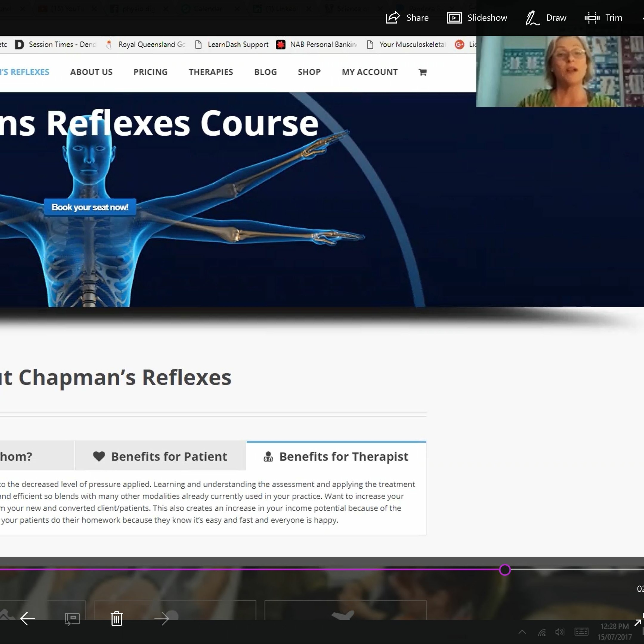Open the Trim video tool
Image resolution: width=644 pixels, height=644 pixels.
point(603,18)
